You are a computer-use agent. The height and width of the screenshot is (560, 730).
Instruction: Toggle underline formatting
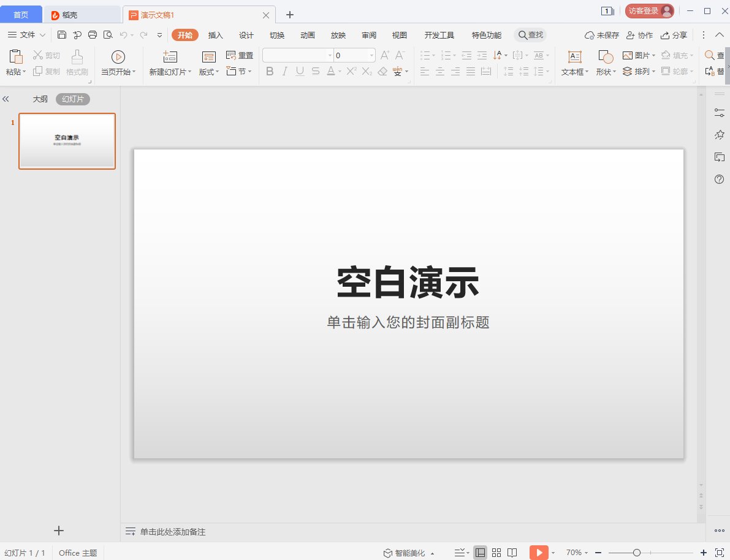[300, 72]
